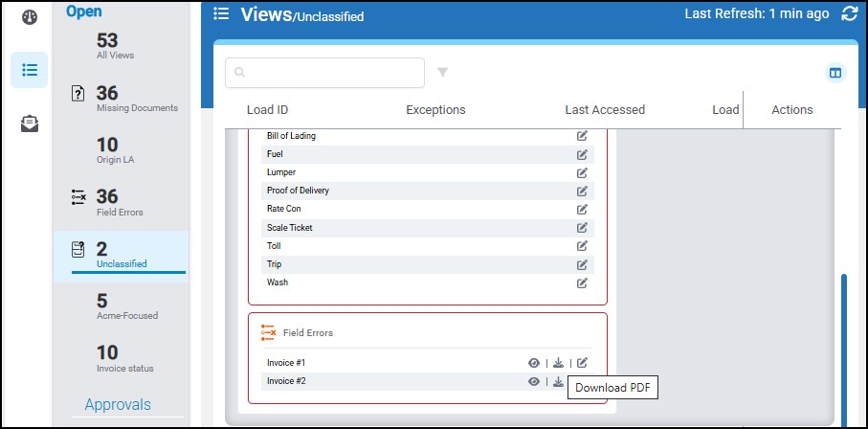Click the Last Refresh status text
The image size is (868, 429).
(x=757, y=13)
